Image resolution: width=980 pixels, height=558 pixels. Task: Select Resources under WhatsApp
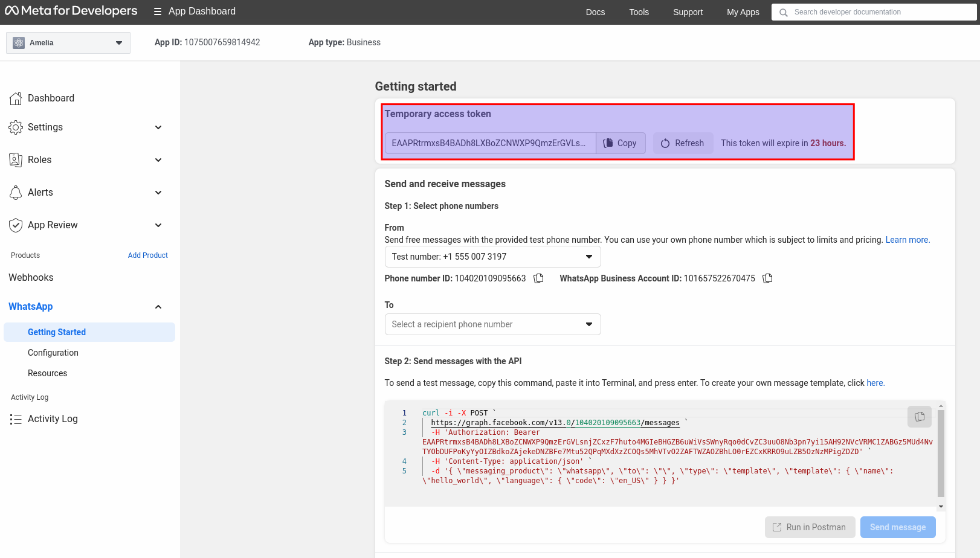[x=47, y=373]
